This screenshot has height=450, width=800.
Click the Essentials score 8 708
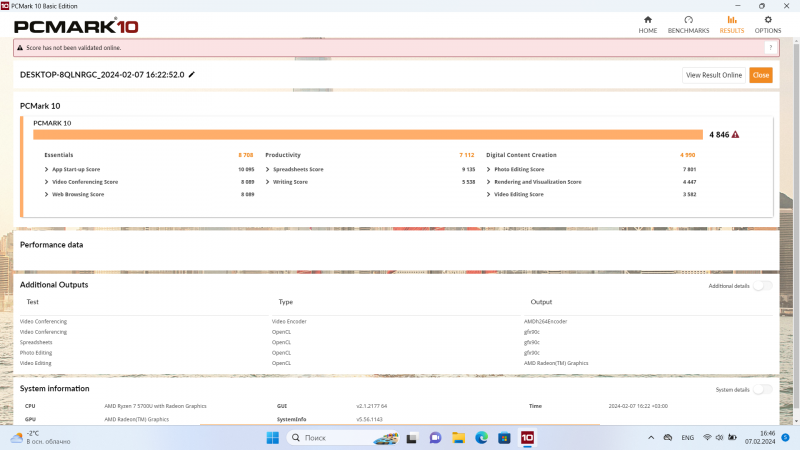point(245,155)
